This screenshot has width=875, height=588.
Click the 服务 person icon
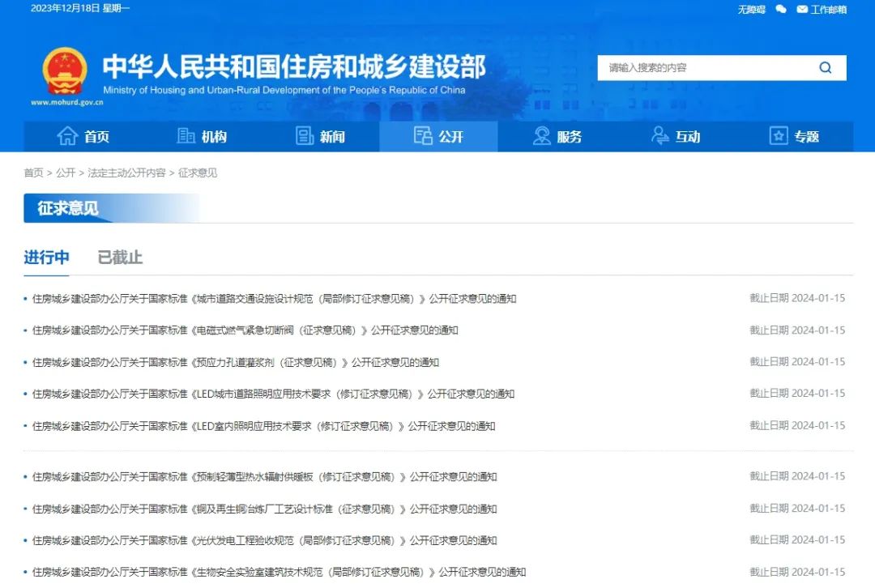point(541,136)
